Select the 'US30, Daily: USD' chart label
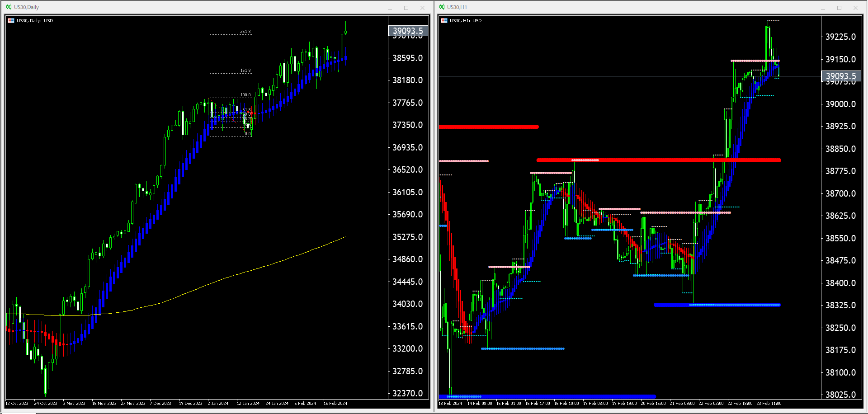 [35, 21]
